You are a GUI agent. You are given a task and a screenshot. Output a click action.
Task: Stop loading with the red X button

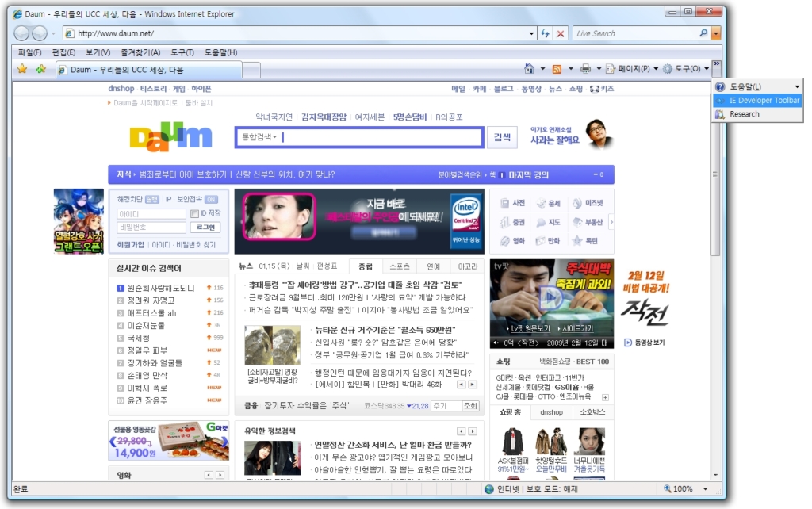[x=561, y=33]
